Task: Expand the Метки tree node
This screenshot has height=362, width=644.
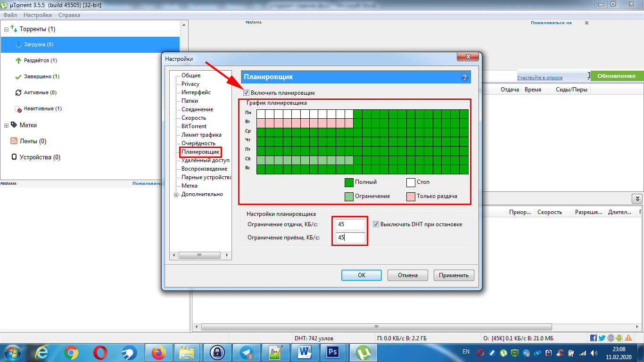Action: (6, 125)
